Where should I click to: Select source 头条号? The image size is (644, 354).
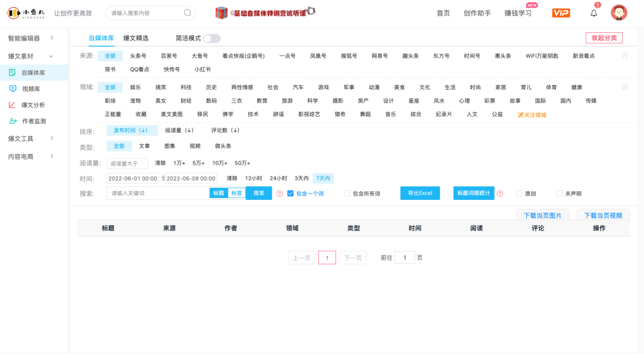click(138, 56)
